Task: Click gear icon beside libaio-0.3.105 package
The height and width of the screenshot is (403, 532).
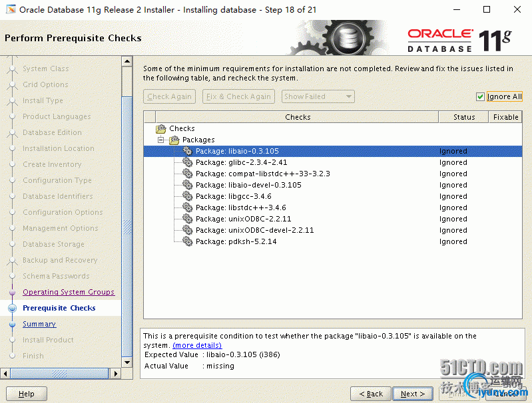Action: [x=187, y=151]
